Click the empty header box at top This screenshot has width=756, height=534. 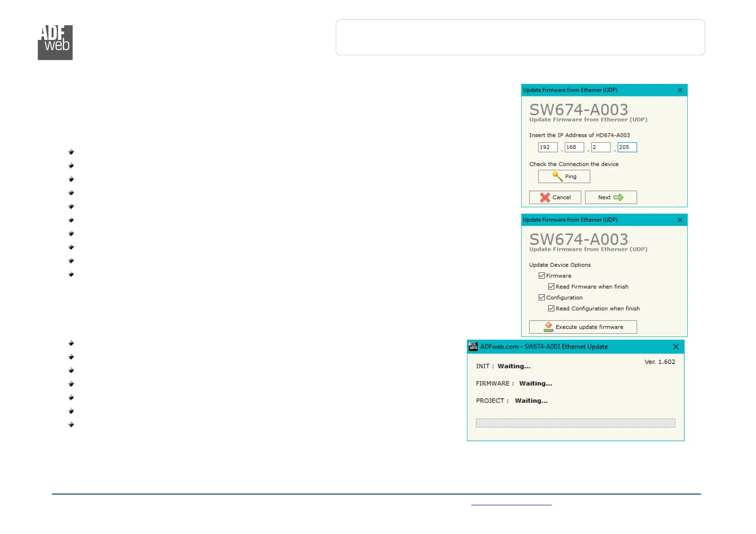(x=520, y=37)
